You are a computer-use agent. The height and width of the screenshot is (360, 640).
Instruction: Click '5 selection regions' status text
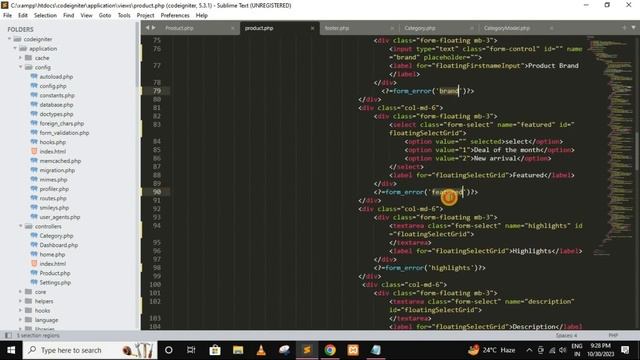coord(38,336)
